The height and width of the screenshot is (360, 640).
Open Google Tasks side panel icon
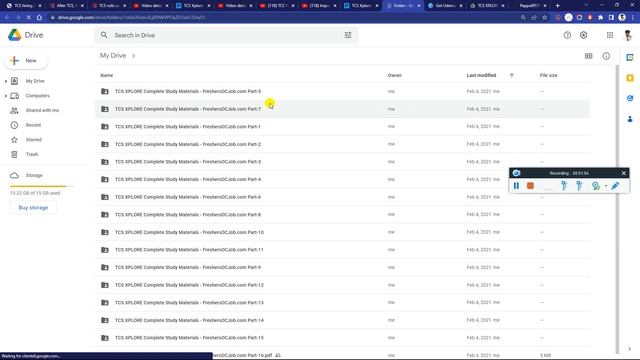pyautogui.click(x=630, y=98)
